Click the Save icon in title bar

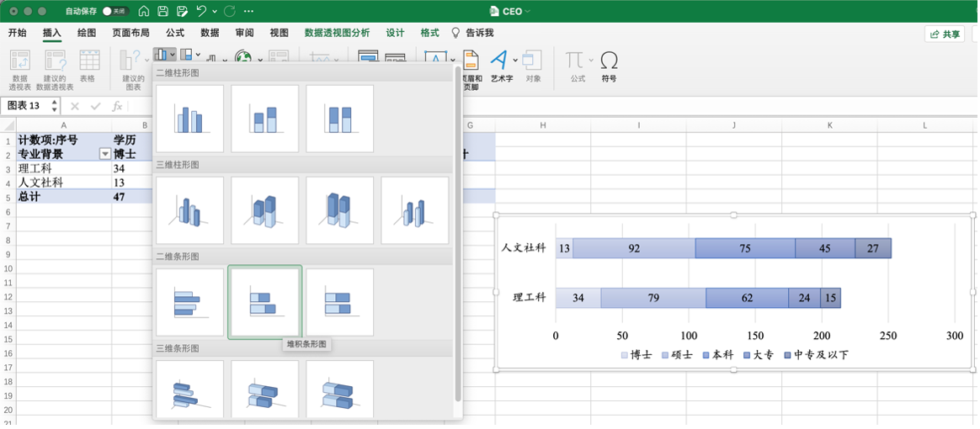[x=162, y=12]
